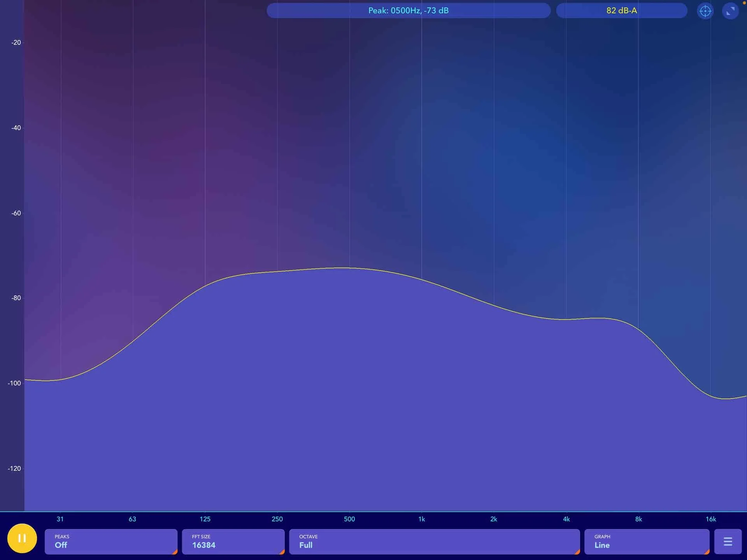This screenshot has height=560, width=747.
Task: Click the -100 dB axis label
Action: [x=14, y=383]
